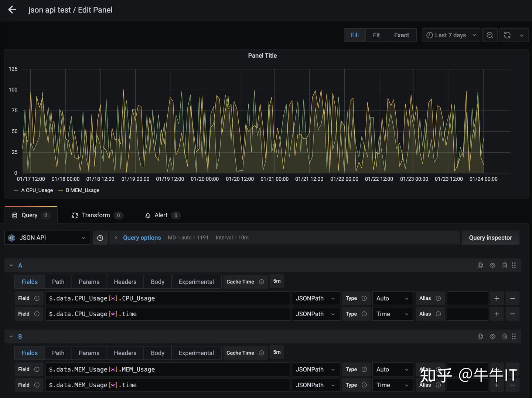Open the Last 7 days time picker

click(450, 35)
